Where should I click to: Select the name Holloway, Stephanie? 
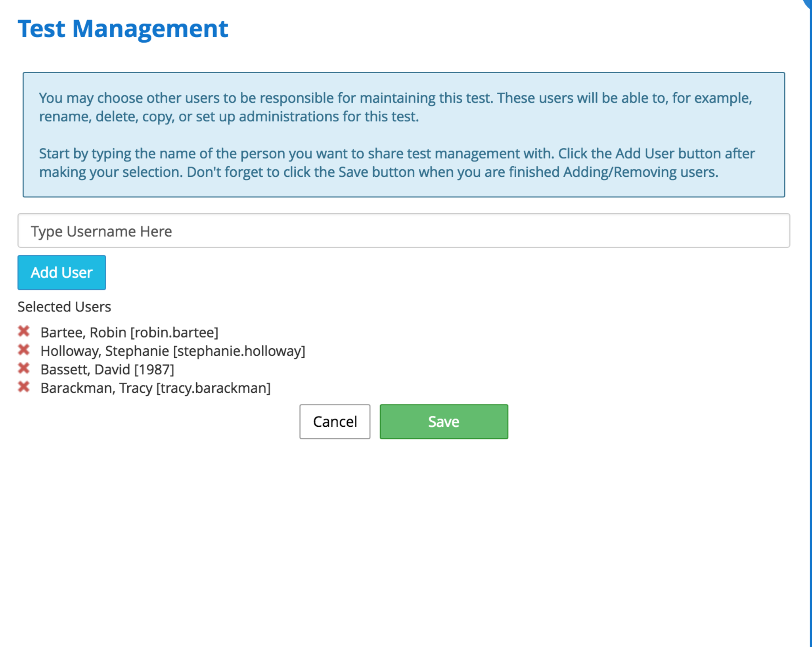point(105,351)
